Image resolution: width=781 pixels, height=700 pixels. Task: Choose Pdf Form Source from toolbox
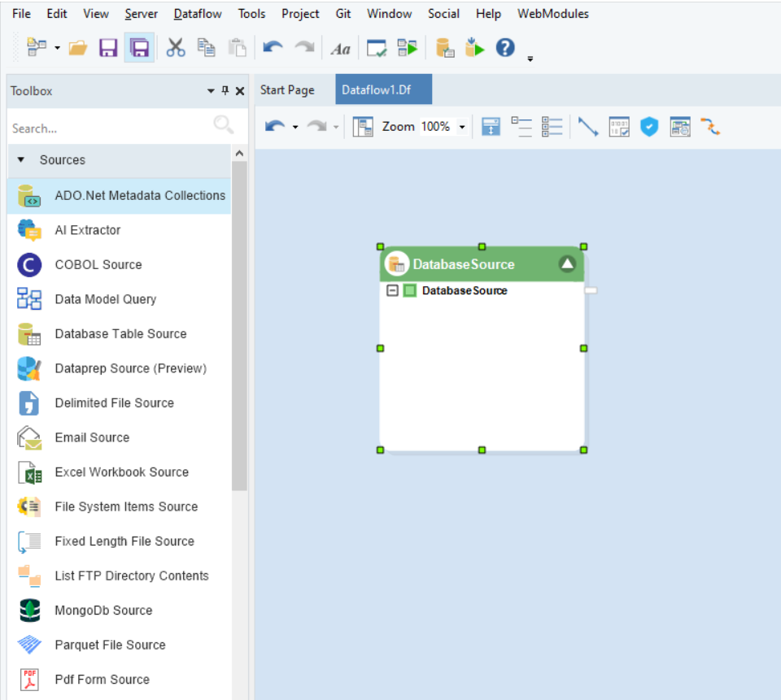[102, 680]
